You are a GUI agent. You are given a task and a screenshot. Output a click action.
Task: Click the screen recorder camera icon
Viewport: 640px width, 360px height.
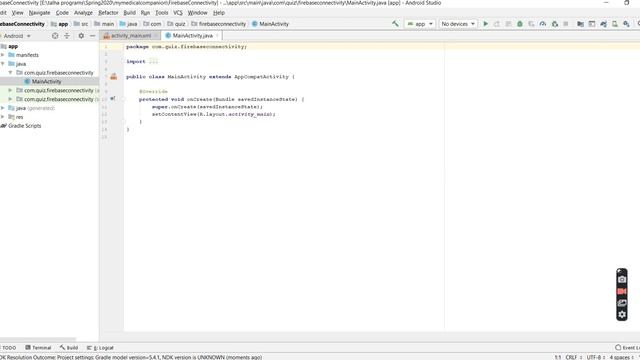(622, 279)
